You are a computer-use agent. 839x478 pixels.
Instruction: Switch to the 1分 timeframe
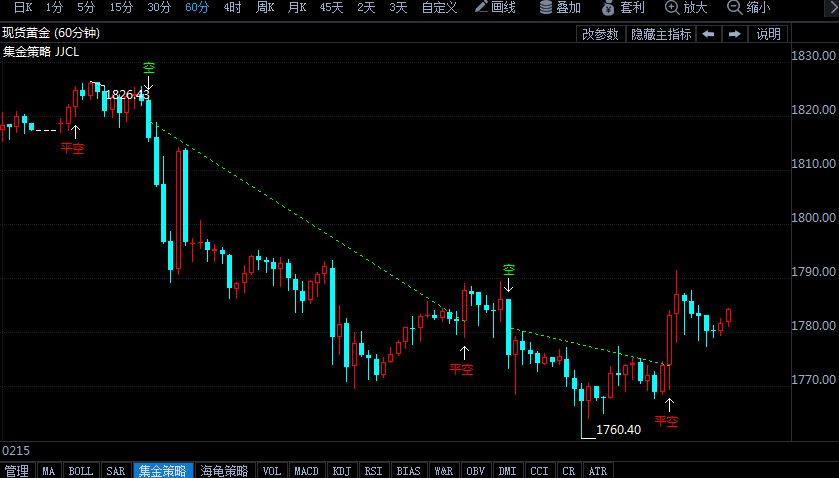[x=55, y=7]
